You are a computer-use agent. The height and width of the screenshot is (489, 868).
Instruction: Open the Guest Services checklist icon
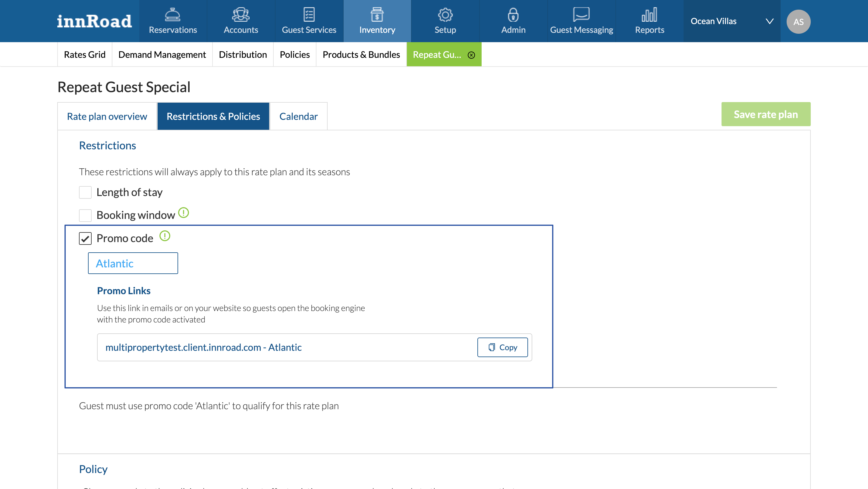point(309,15)
